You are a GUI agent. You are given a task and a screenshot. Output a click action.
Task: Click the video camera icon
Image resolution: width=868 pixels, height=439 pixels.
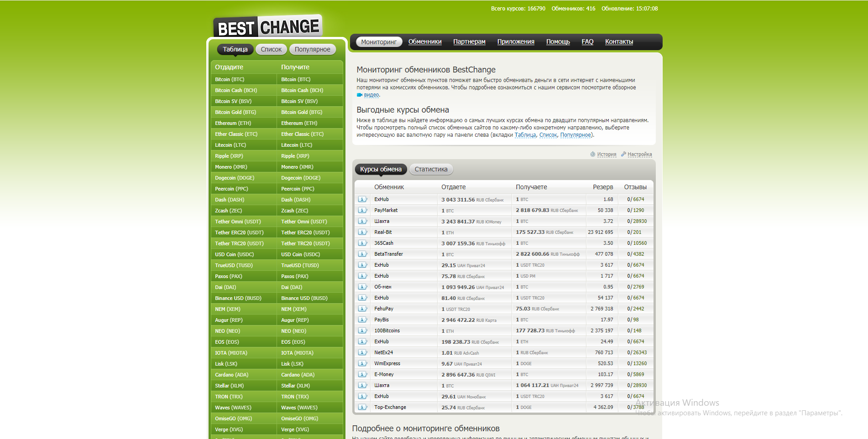(360, 95)
